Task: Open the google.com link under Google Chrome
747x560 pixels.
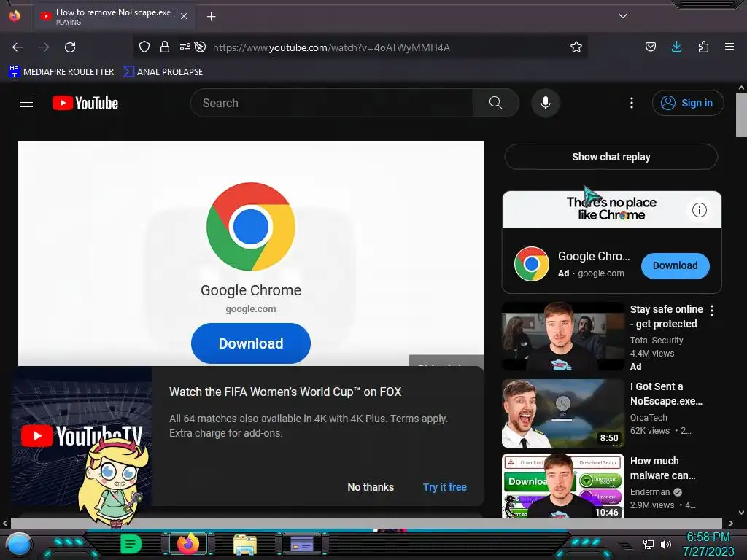Action: (x=251, y=309)
